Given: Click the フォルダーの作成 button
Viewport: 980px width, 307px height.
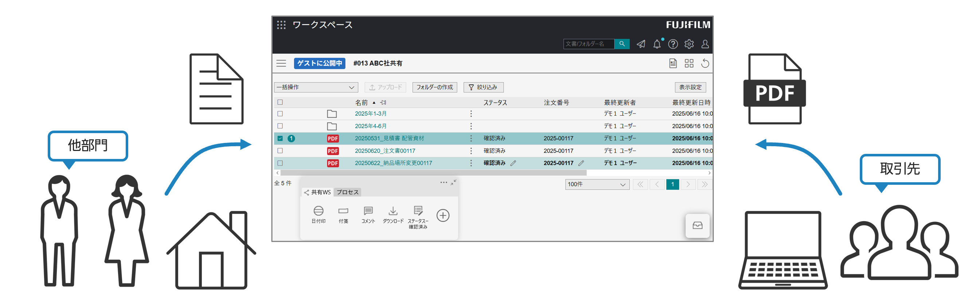Looking at the screenshot, I should coord(435,87).
